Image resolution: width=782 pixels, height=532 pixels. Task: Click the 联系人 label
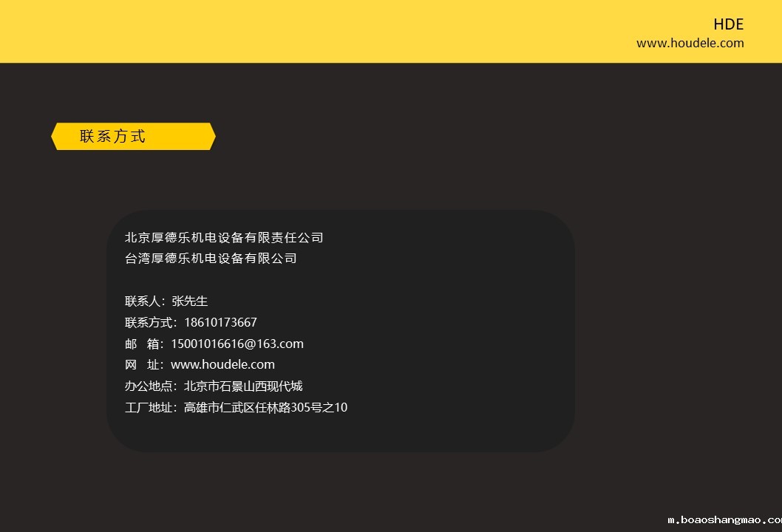(144, 301)
